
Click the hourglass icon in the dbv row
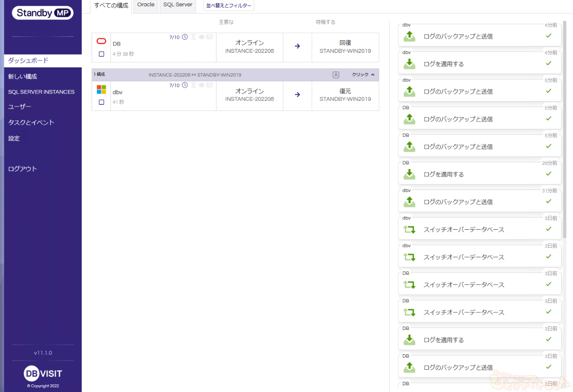[x=193, y=85]
